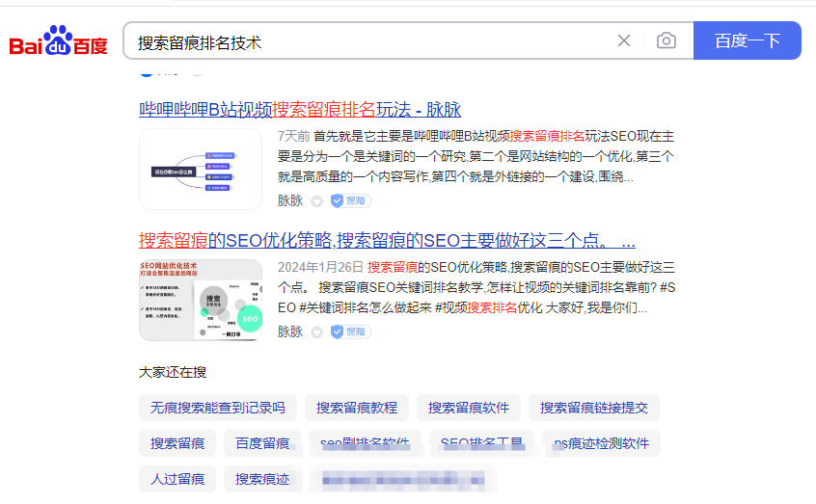The width and height of the screenshot is (816, 504).
Task: Select the 搜索留痕 related chip
Action: 177,443
